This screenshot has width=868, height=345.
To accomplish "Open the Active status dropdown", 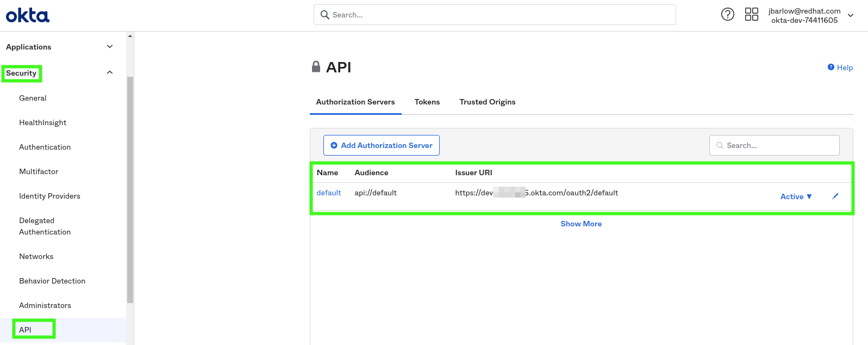I will 796,196.
